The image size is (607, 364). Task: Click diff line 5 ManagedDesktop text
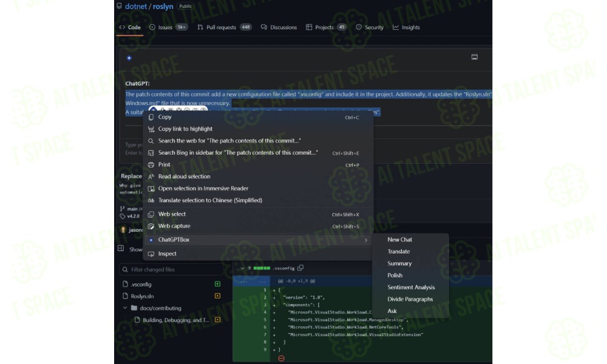[348, 320]
